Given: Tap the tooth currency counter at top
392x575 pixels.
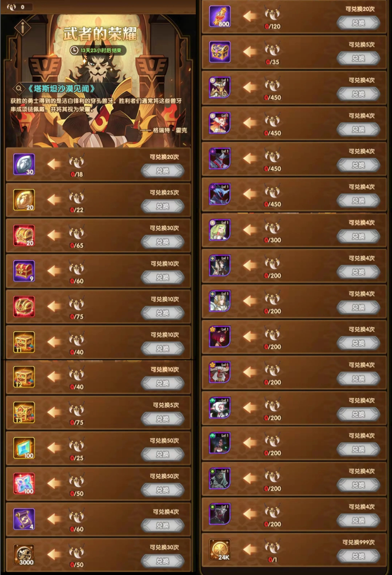Looking at the screenshot, I should pos(17,7).
